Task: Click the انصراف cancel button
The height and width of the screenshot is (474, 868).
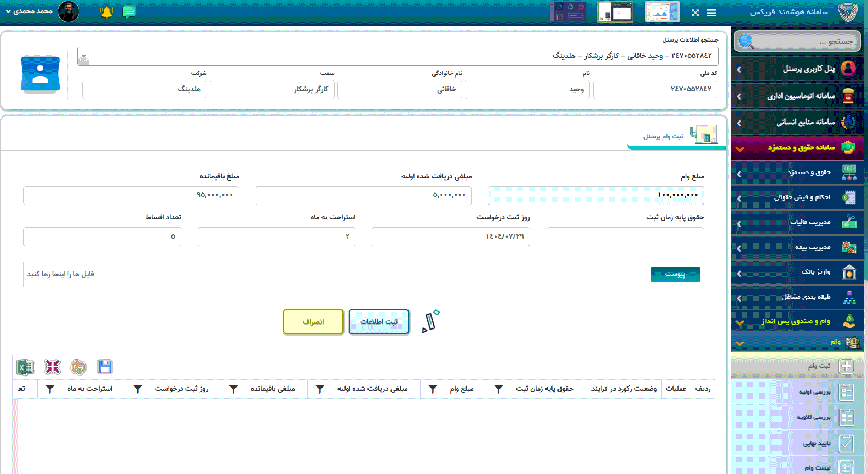Action: 313,322
